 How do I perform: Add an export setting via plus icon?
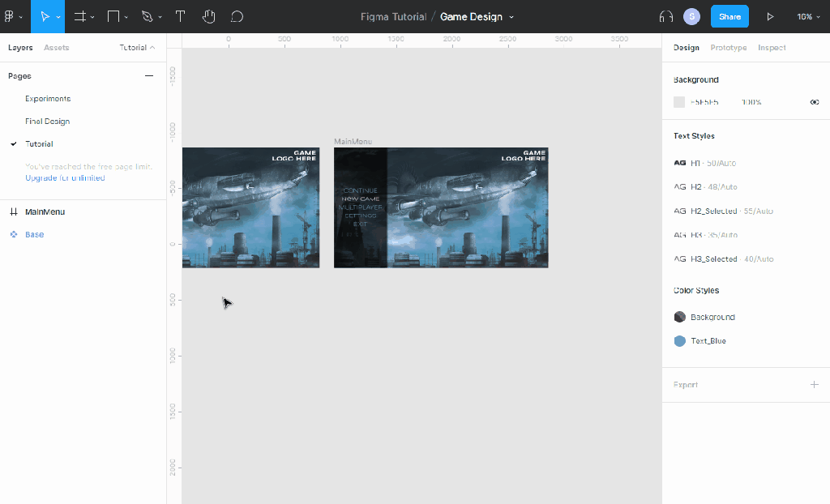point(814,384)
